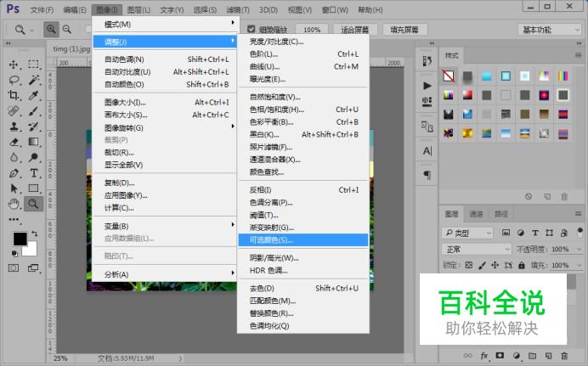Viewport: 588px width, 366px height.
Task: Choose 色相/饱和度(H)... menu entry
Action: [x=303, y=110]
